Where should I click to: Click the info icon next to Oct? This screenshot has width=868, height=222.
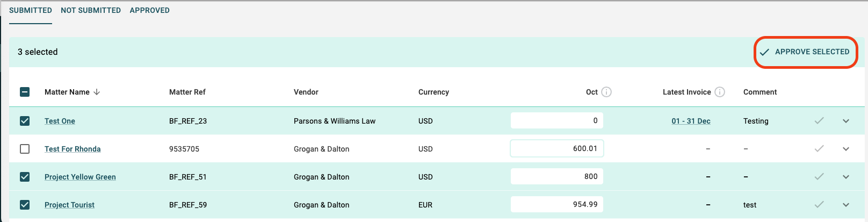606,92
